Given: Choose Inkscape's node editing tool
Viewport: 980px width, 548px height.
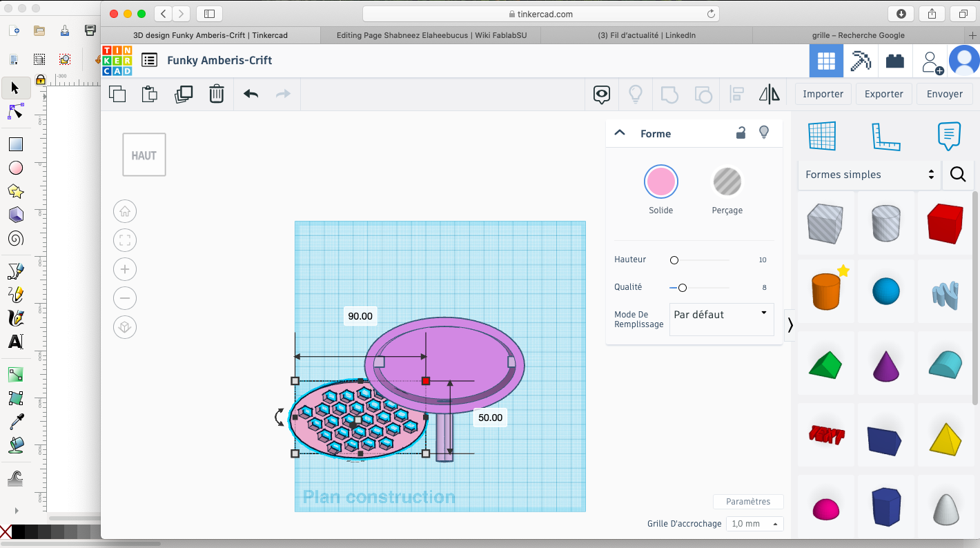Looking at the screenshot, I should click(x=15, y=111).
